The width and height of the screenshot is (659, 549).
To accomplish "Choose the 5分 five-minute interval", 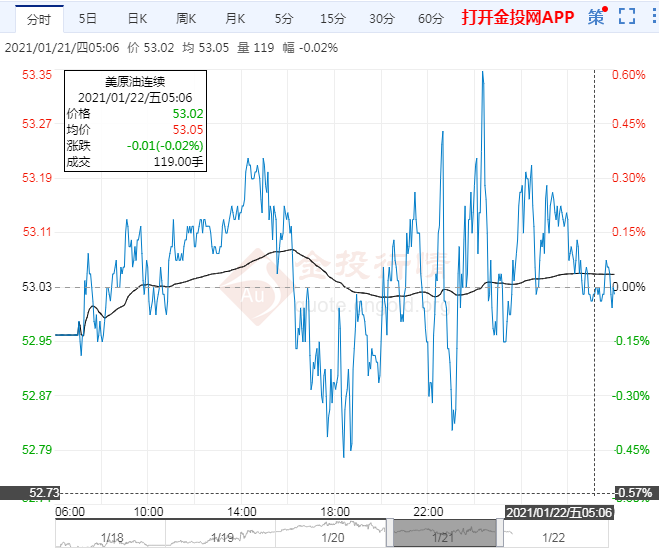I will [x=284, y=18].
